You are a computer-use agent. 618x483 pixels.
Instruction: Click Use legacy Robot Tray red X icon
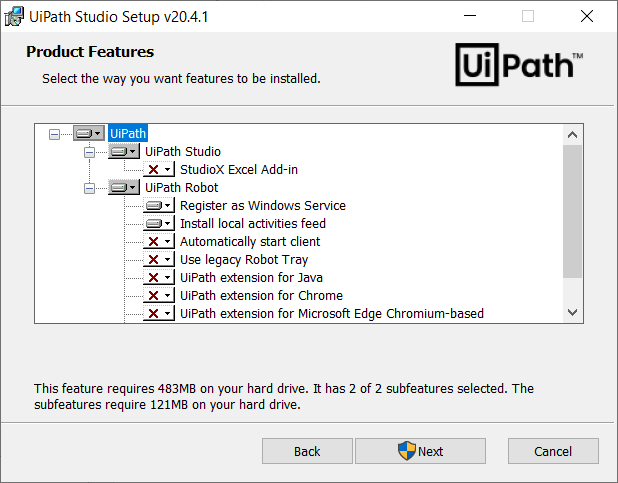pos(158,259)
